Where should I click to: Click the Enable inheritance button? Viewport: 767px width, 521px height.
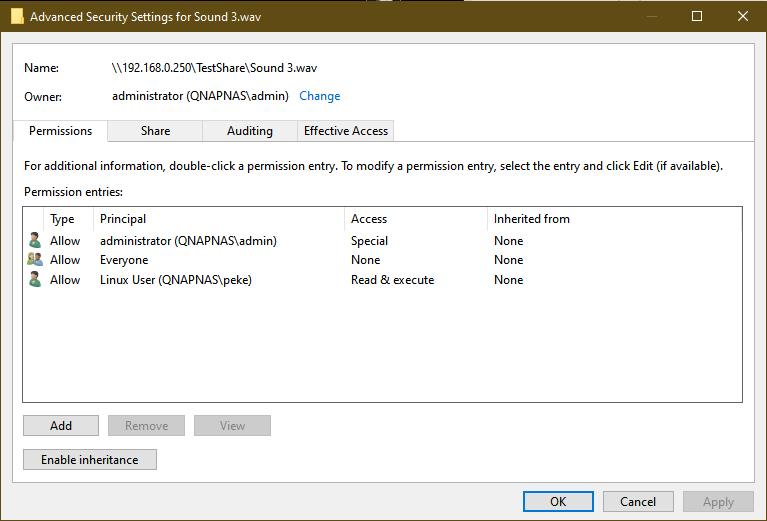point(90,460)
